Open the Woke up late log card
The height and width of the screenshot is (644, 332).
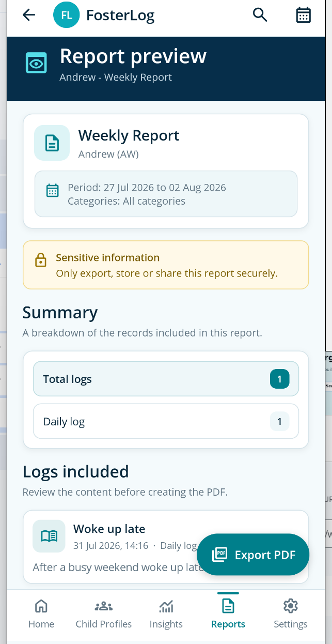[166, 547]
